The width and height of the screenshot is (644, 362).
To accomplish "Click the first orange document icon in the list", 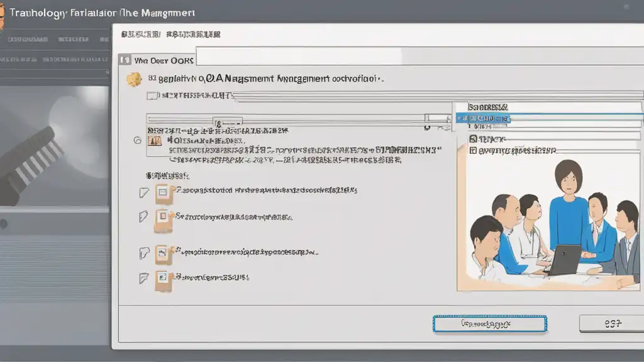I will point(164,194).
